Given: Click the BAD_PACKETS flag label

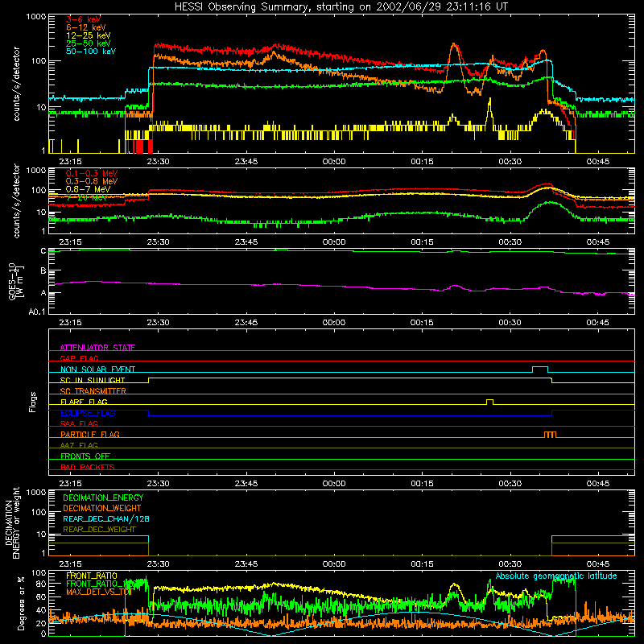Looking at the screenshot, I should (88, 467).
